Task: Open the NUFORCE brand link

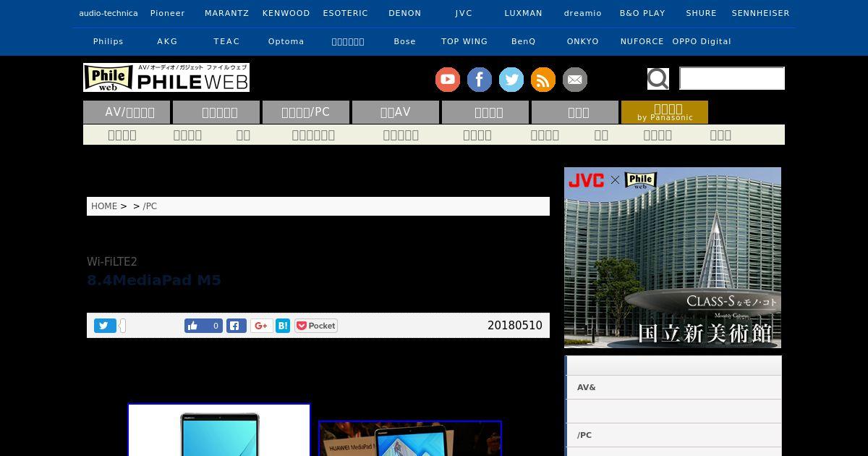Action: (642, 41)
